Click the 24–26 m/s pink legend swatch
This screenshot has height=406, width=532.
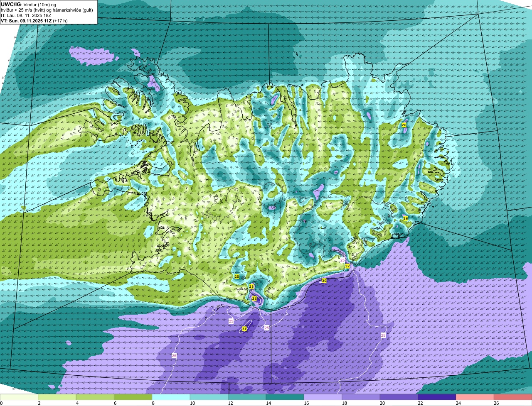click(475, 397)
